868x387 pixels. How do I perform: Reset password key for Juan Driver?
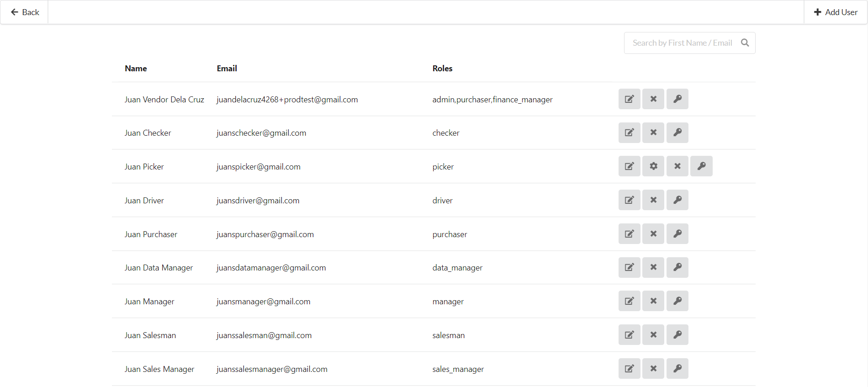click(x=677, y=200)
